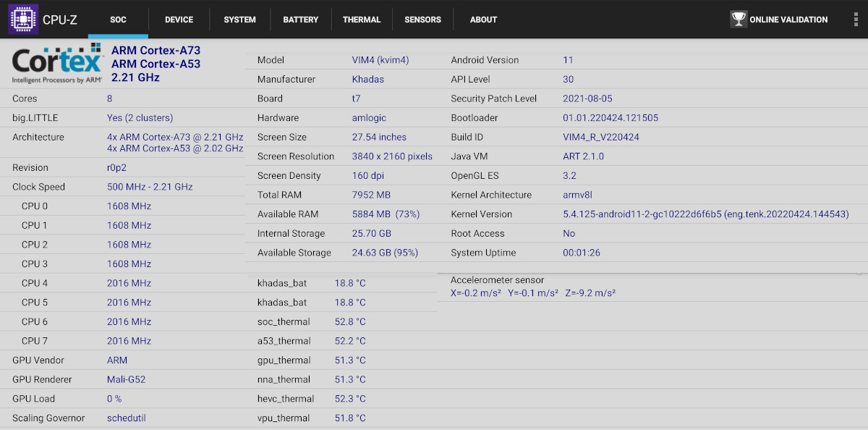The width and height of the screenshot is (868, 430).
Task: Select the 'CPU 3' row label
Action: pos(35,264)
